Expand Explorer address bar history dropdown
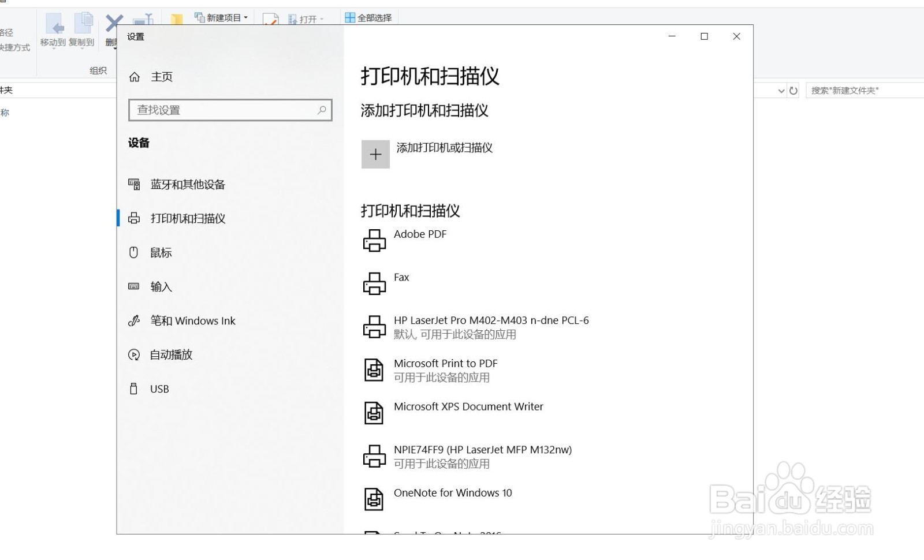The width and height of the screenshot is (924, 560). [x=781, y=91]
